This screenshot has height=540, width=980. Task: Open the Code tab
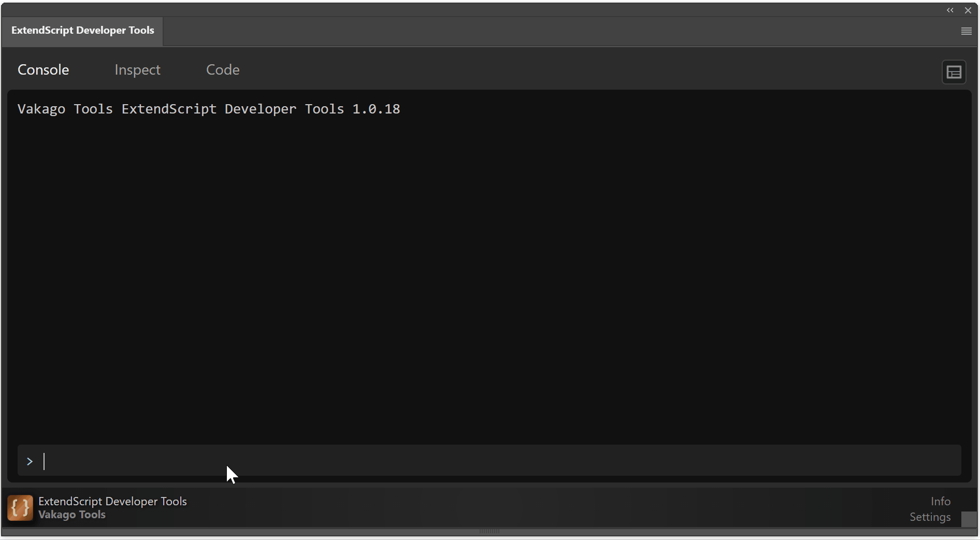[223, 69]
